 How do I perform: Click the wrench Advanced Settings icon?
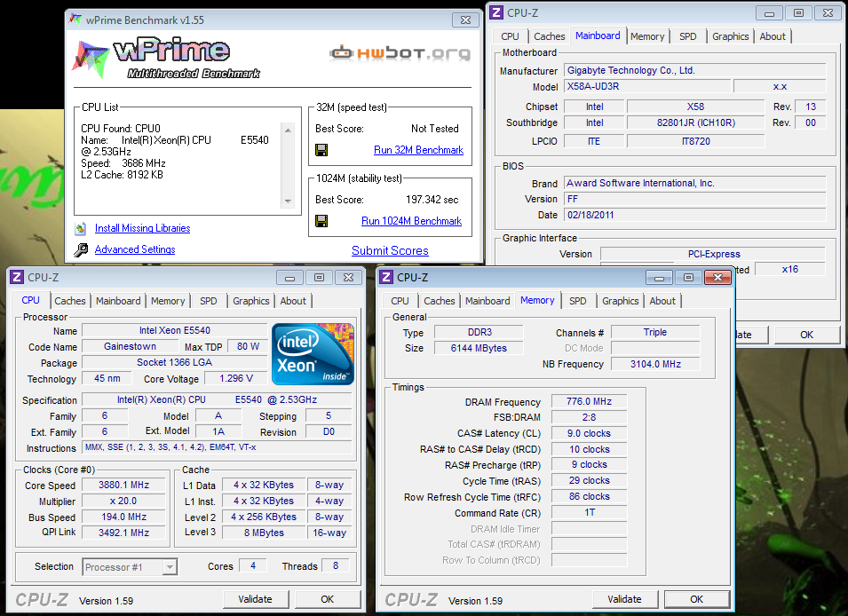[81, 249]
